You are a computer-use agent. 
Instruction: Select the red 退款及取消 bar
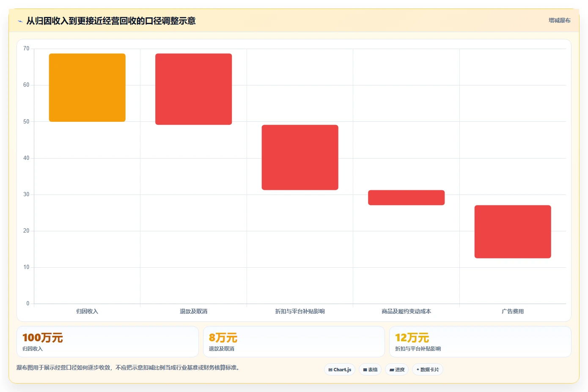point(193,89)
